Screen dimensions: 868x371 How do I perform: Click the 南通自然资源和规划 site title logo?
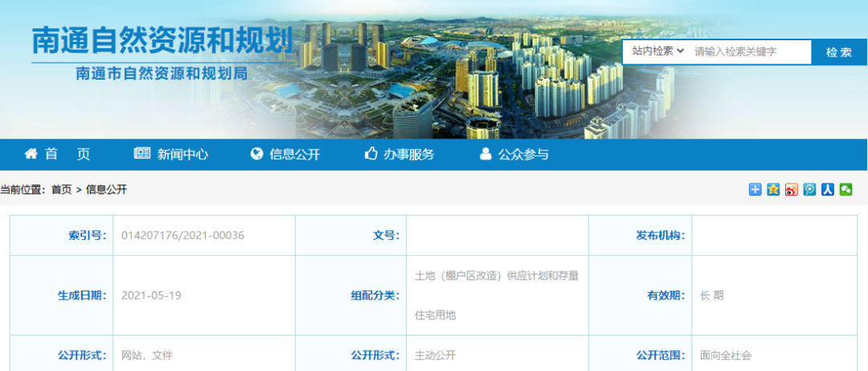click(x=162, y=40)
